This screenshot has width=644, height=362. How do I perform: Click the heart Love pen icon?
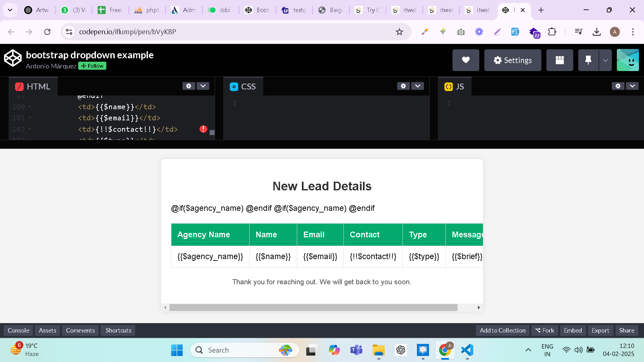466,60
